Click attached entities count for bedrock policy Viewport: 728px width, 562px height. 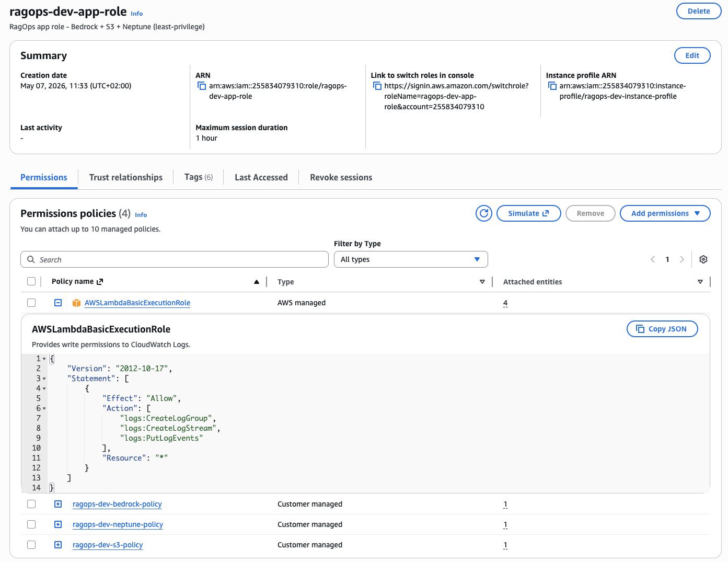[x=505, y=504]
